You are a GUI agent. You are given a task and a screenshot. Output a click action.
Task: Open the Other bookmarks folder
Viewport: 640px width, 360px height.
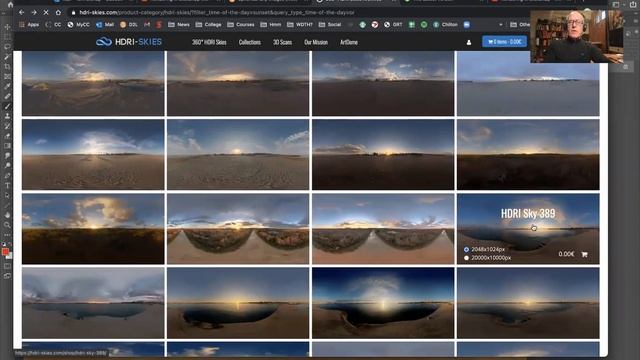coord(520,25)
